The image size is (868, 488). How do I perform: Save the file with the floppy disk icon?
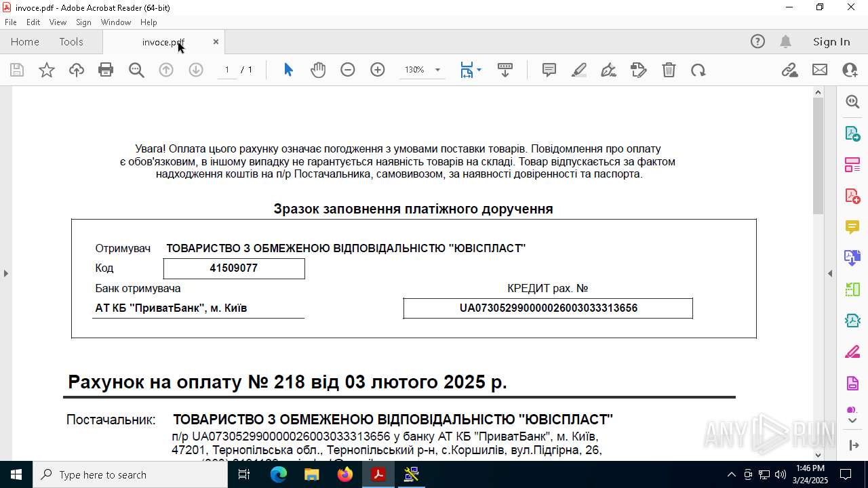[17, 70]
